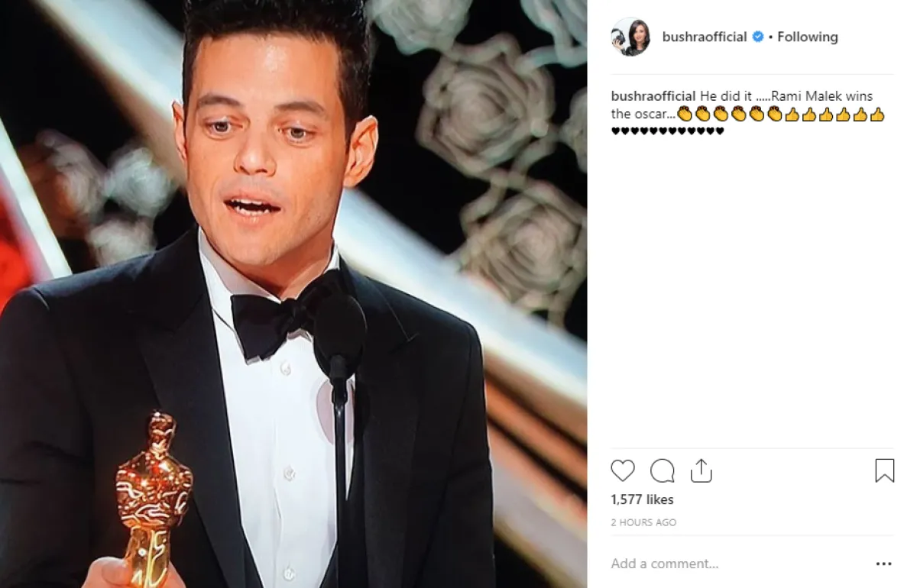
Task: Click bushraofficial username in the caption
Action: 653,96
